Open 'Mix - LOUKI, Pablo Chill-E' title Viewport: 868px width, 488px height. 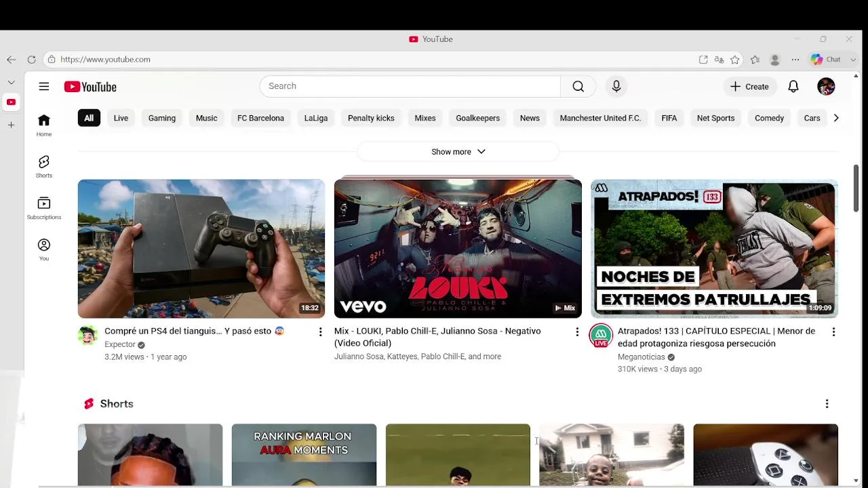(x=437, y=337)
